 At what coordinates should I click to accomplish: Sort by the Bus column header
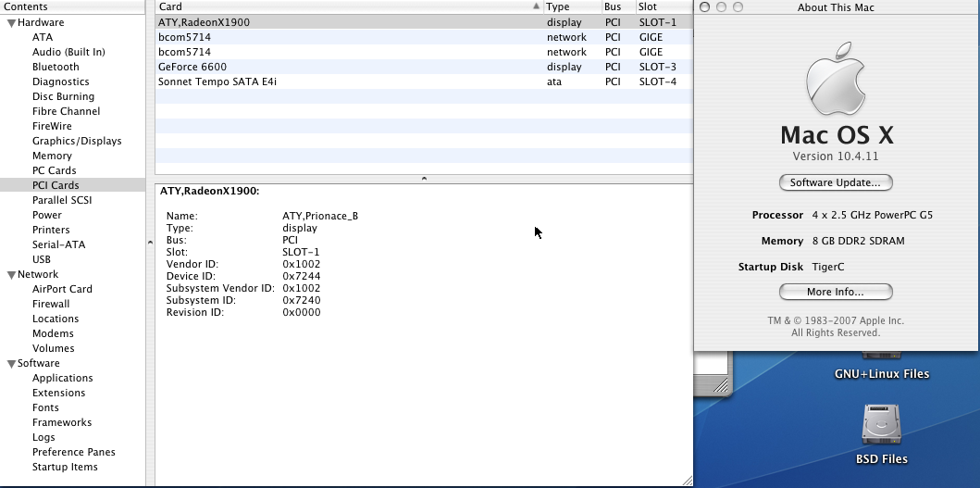[x=619, y=6]
